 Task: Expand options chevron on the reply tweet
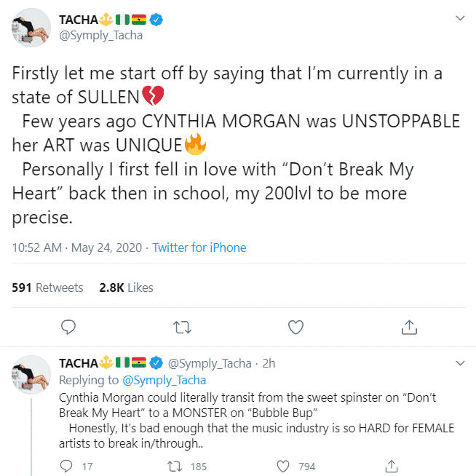tap(459, 362)
